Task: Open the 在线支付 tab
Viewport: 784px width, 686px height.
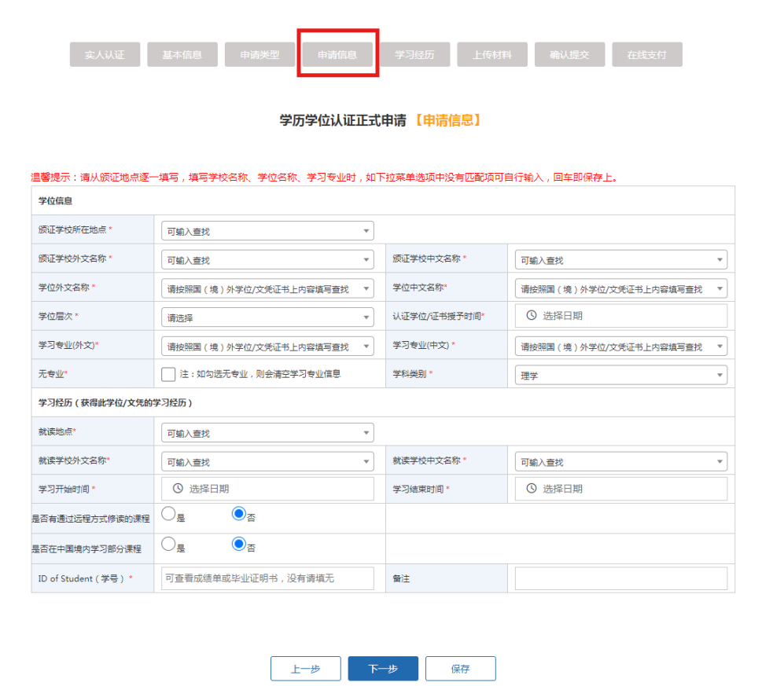Action: [x=647, y=54]
